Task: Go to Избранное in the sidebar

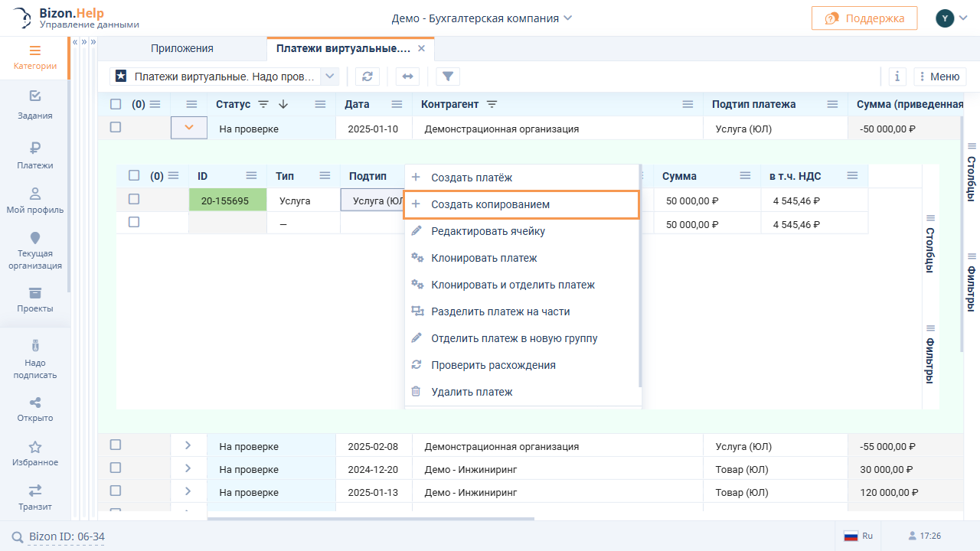Action: pos(35,453)
